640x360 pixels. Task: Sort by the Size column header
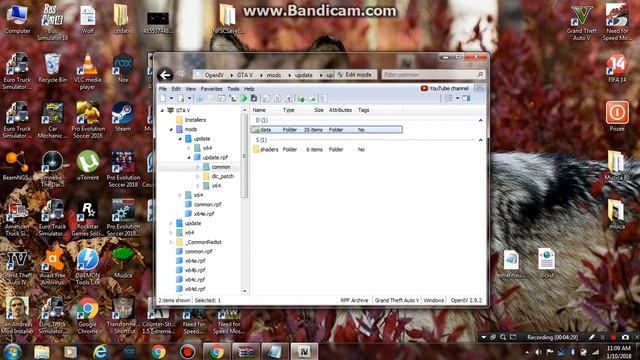coord(319,110)
